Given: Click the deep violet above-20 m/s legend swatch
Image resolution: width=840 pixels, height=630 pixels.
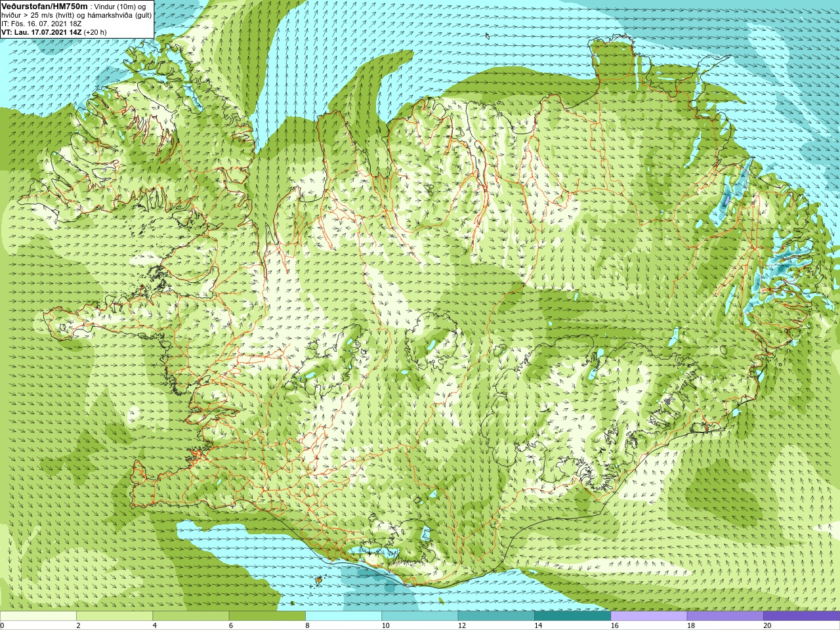Looking at the screenshot, I should (x=802, y=616).
